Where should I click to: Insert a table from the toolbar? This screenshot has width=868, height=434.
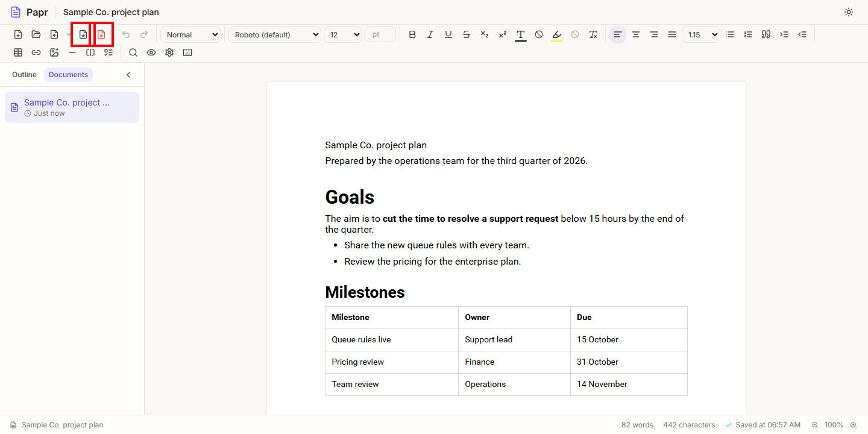18,52
